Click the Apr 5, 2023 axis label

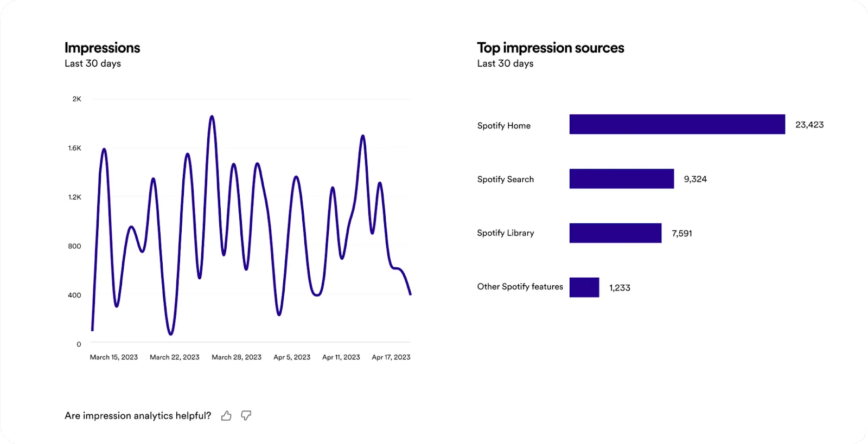pyautogui.click(x=292, y=357)
